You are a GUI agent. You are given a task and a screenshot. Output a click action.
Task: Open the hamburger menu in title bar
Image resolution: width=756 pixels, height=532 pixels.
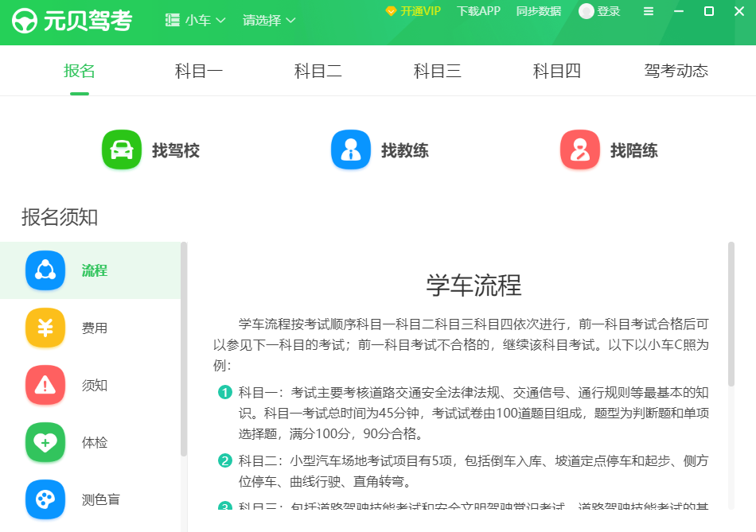click(649, 11)
